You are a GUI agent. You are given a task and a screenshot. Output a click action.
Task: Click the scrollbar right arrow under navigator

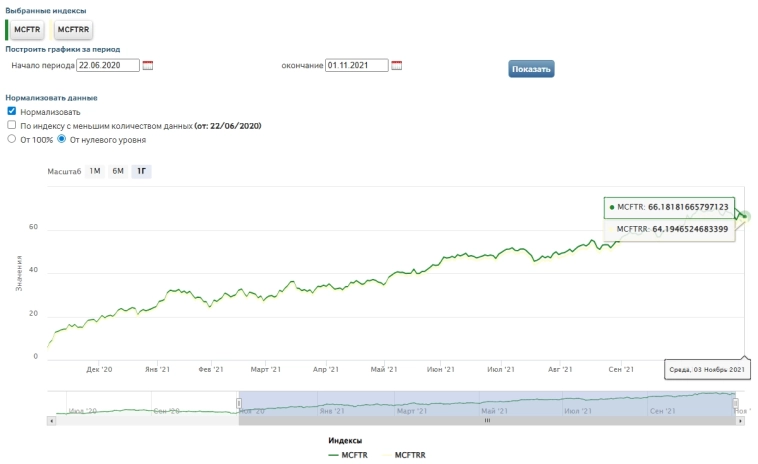[x=740, y=421]
